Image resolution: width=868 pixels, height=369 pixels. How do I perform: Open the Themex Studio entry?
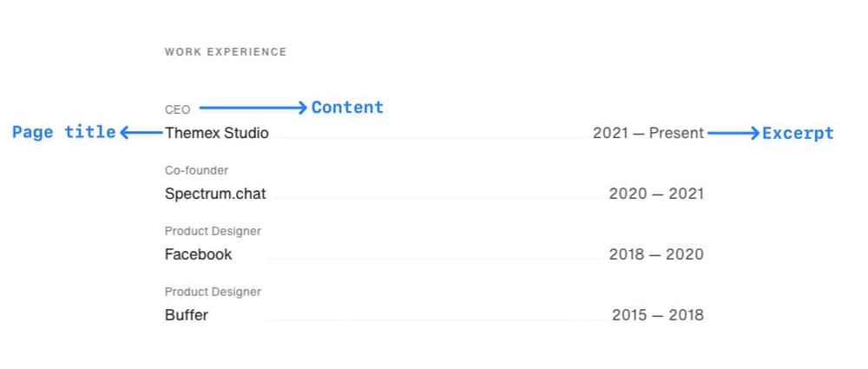coord(216,133)
